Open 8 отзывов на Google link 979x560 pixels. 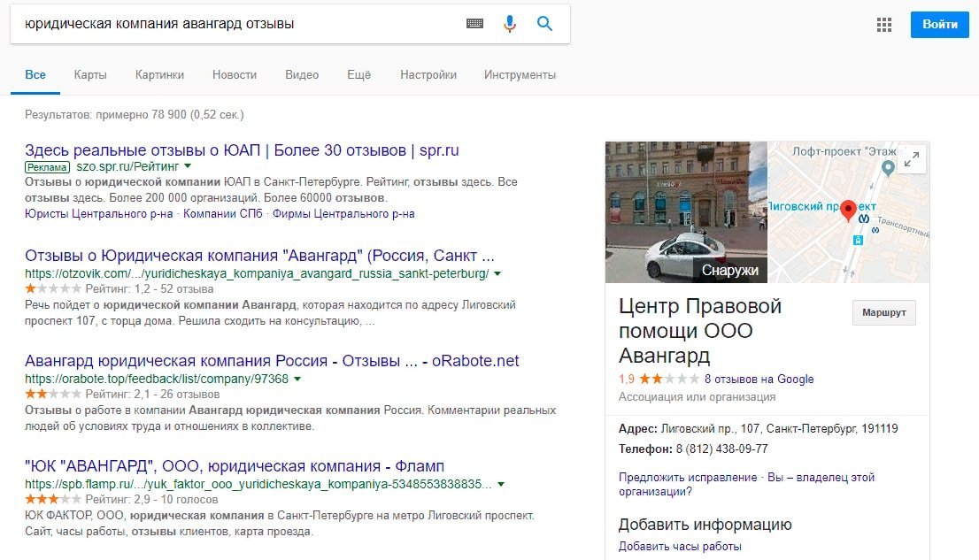point(759,379)
